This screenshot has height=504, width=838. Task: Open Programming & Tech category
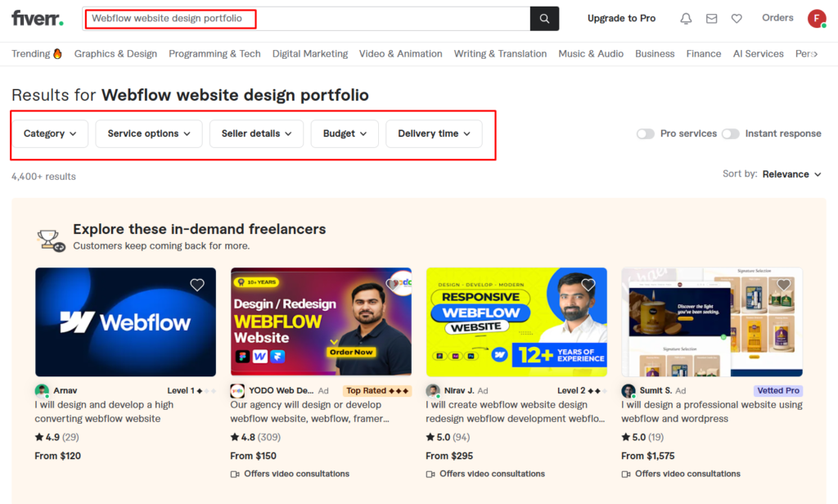click(215, 53)
